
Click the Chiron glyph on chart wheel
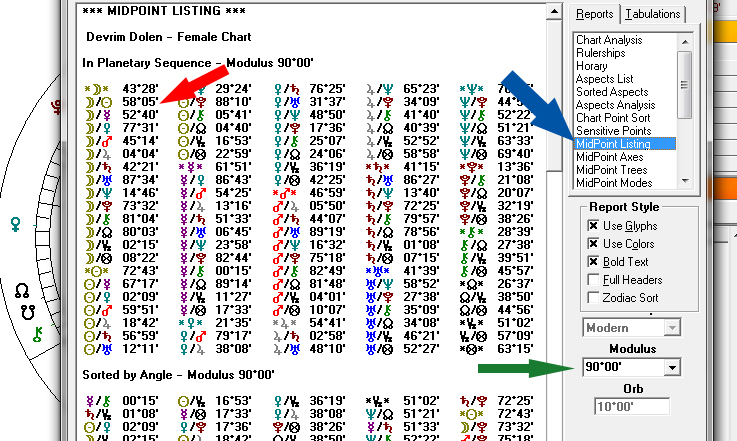[38, 334]
